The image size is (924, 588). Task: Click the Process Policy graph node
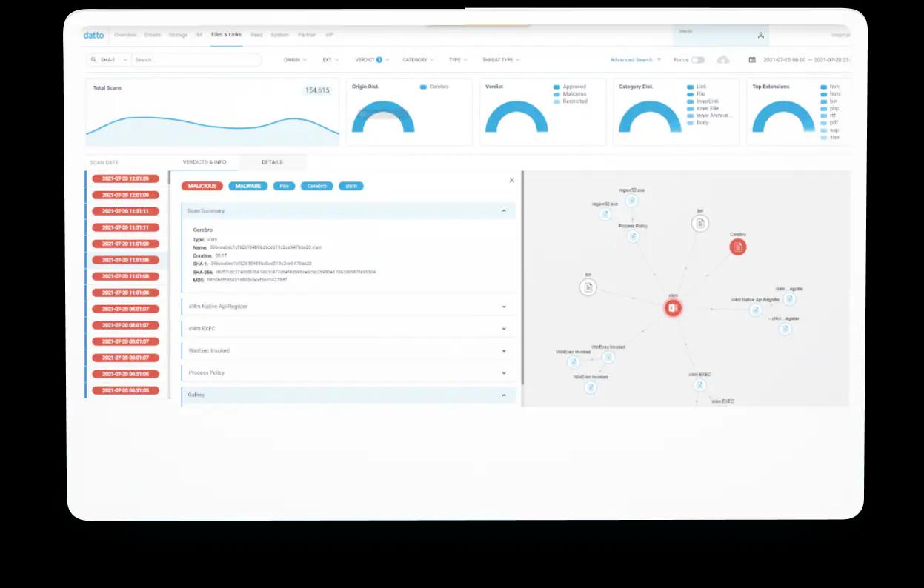click(633, 236)
